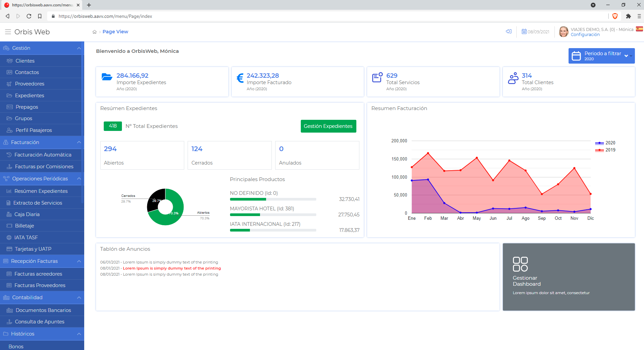Click the 08/09/2021 date field
Viewport: 644px width, 350px height.
coord(535,31)
